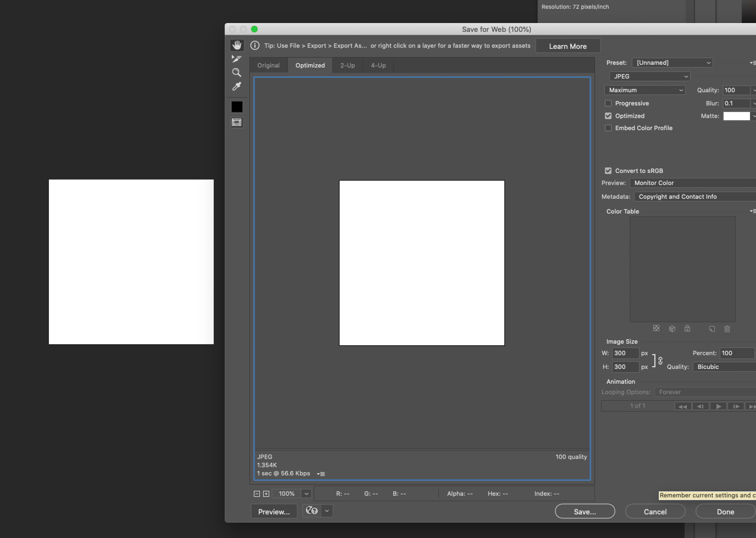Open the Preset dropdown
Image resolution: width=756 pixels, height=538 pixels.
click(672, 62)
